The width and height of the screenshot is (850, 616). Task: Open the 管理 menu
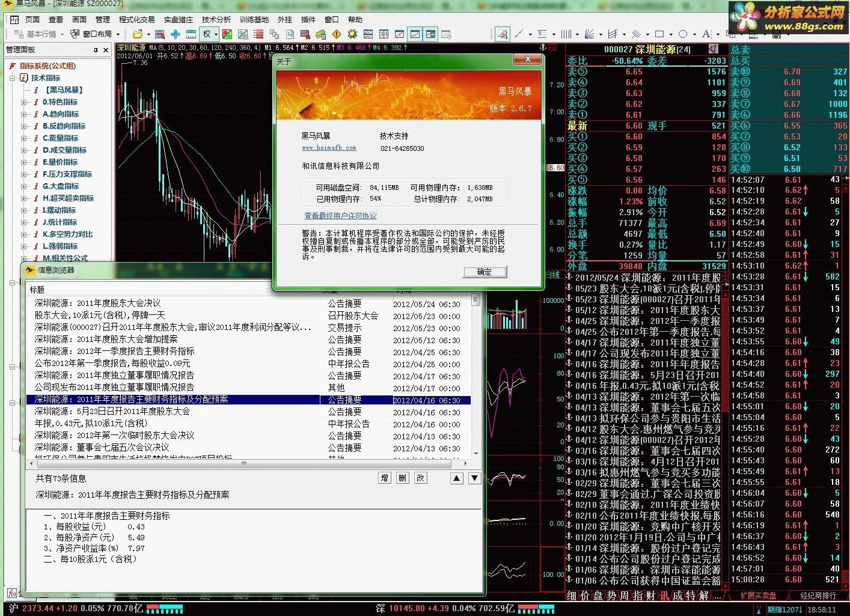pos(103,20)
